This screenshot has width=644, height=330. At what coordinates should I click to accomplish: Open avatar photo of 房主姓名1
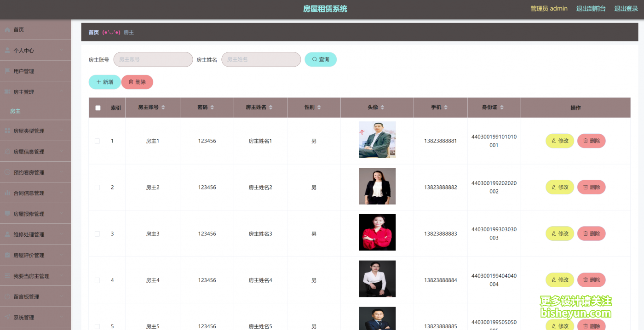pos(377,140)
